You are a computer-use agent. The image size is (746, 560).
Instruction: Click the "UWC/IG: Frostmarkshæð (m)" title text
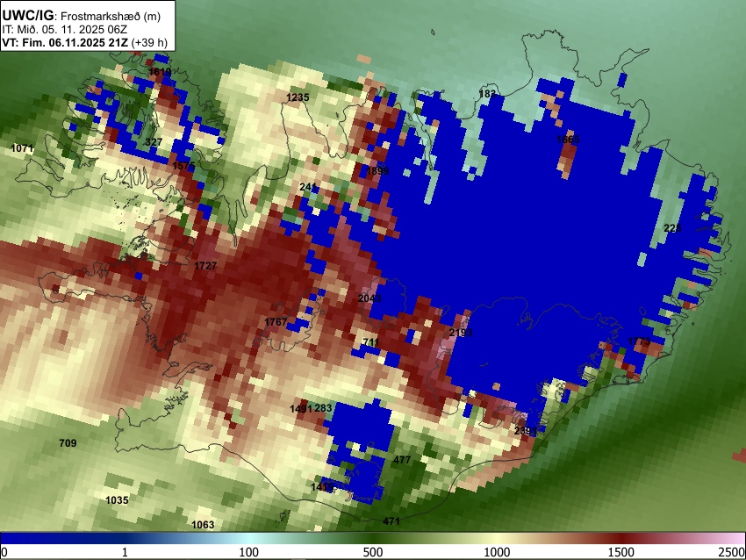click(x=82, y=16)
